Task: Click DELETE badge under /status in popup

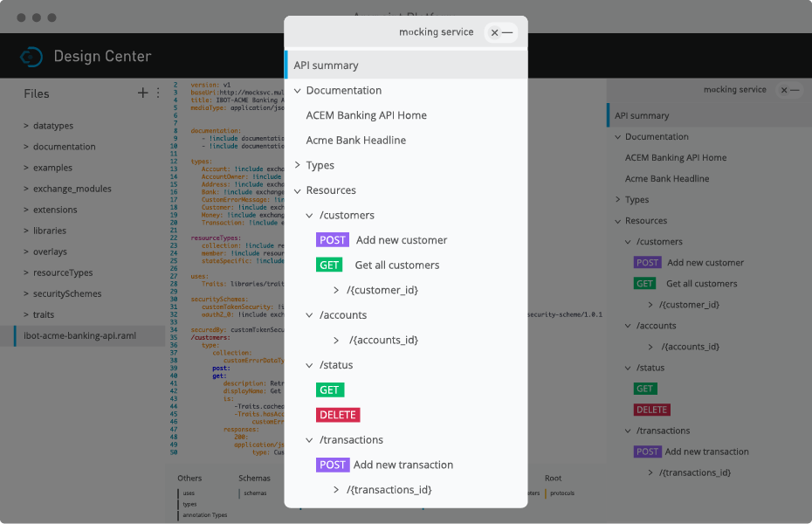Action: (x=338, y=415)
